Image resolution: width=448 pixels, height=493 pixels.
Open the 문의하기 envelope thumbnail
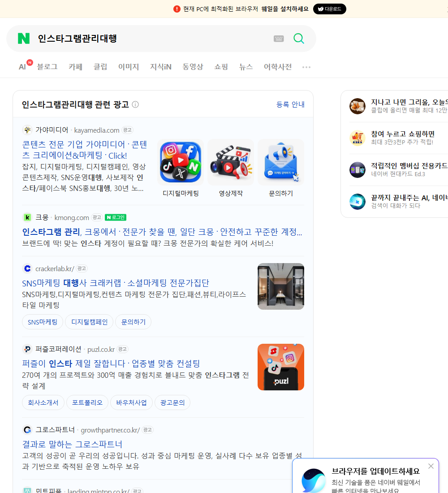tap(281, 162)
